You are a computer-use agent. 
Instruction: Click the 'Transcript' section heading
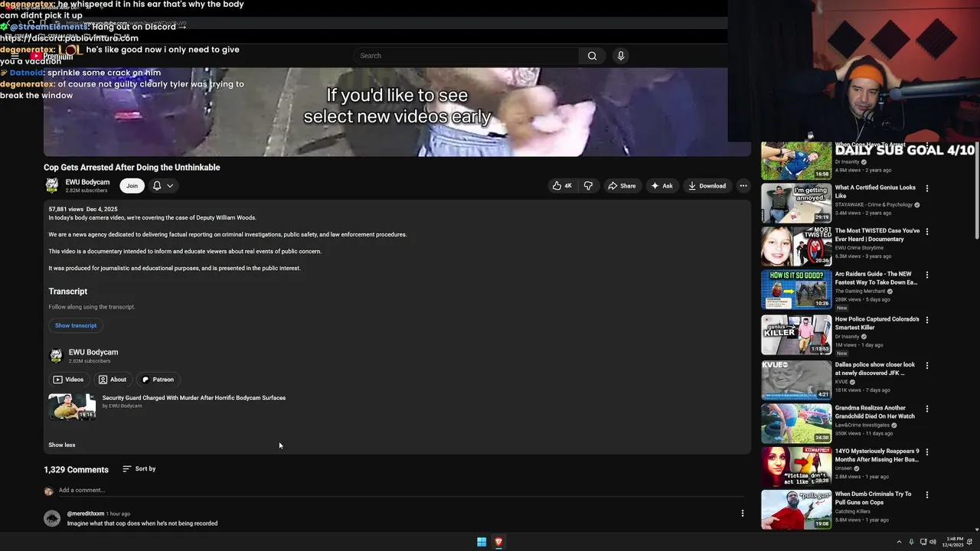click(x=68, y=292)
